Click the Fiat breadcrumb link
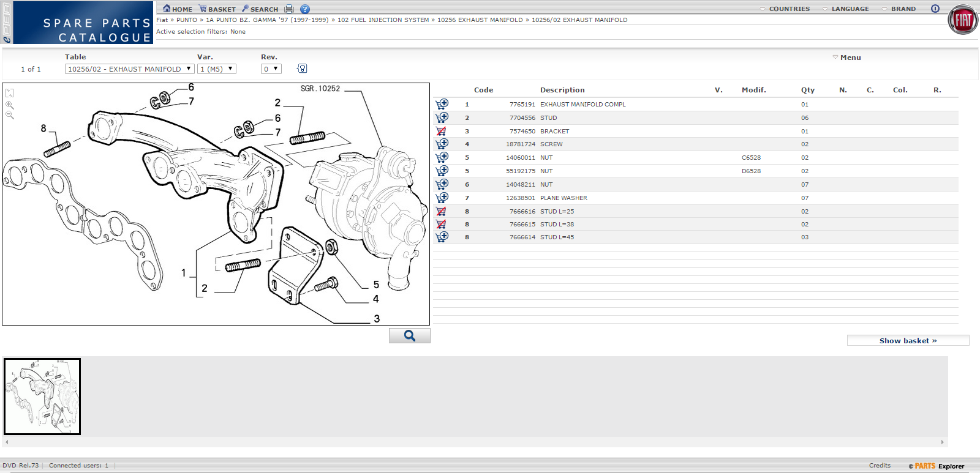 point(162,20)
